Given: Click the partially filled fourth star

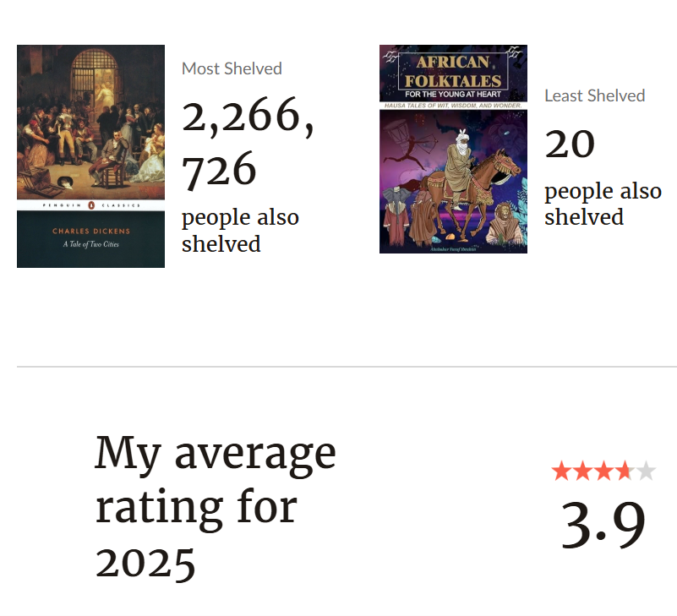Looking at the screenshot, I should (625, 472).
